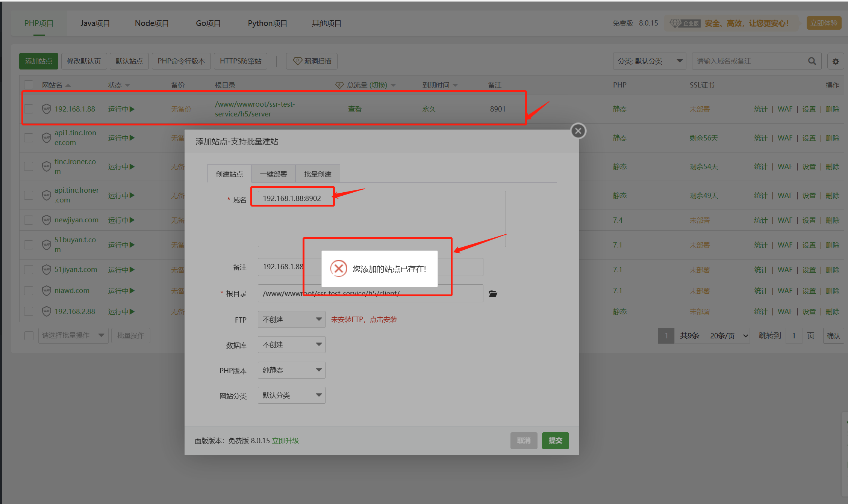Open the FTP 不创建 dropdown

point(291,320)
